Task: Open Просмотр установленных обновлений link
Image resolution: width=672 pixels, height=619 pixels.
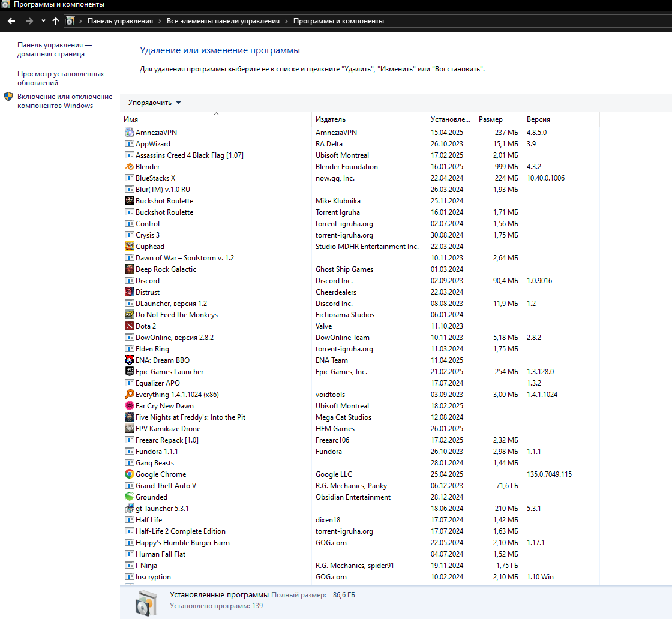Action: [x=61, y=79]
